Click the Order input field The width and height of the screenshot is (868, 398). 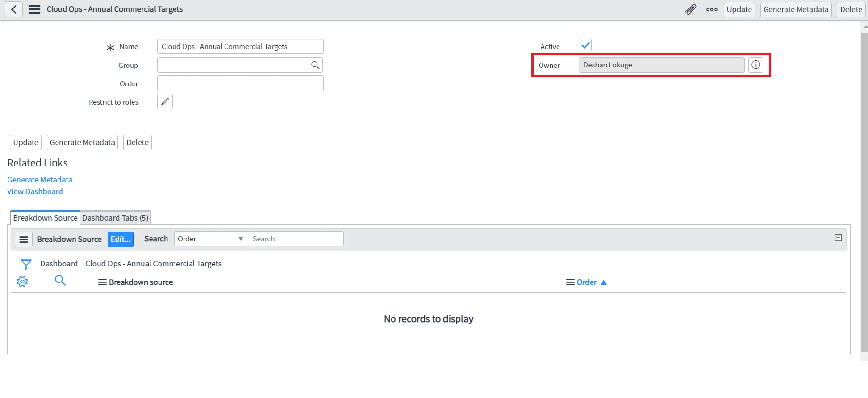(240, 83)
